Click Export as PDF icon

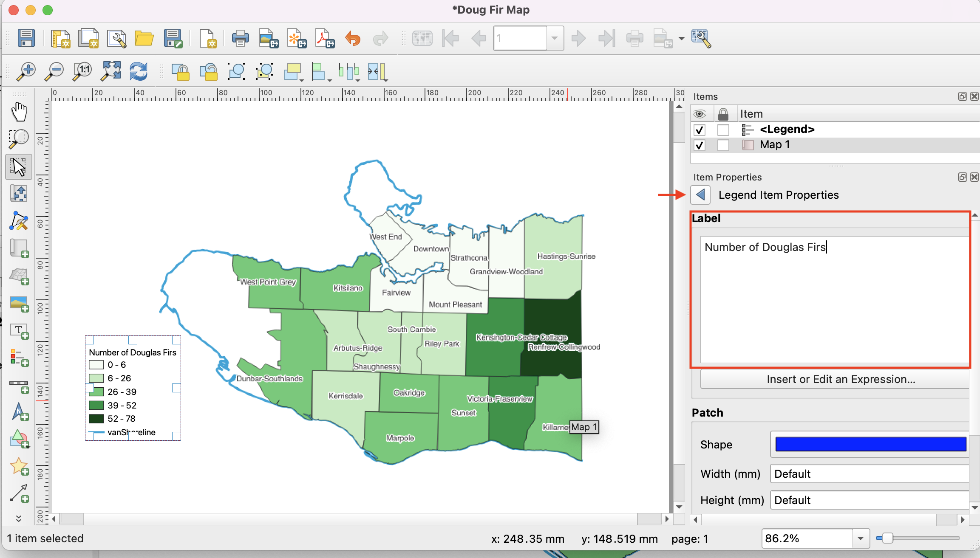point(324,39)
